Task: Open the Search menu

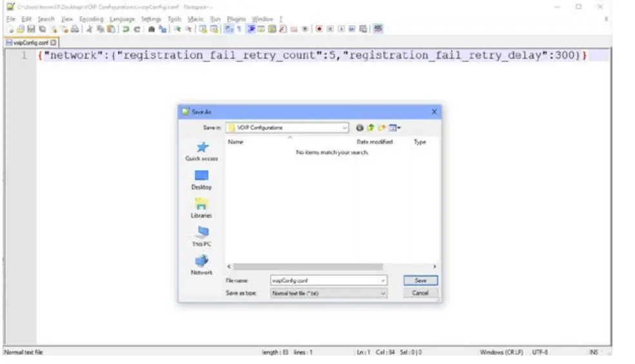Action: tap(46, 19)
